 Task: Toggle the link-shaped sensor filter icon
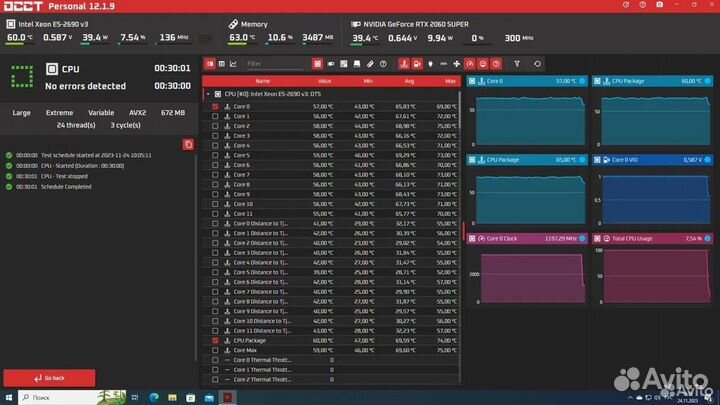point(370,64)
